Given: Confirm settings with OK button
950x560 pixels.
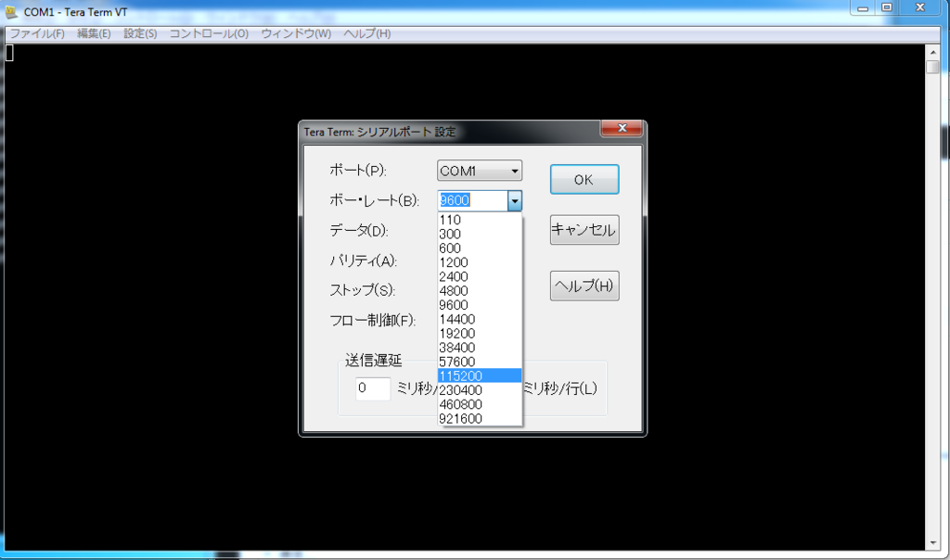Looking at the screenshot, I should click(x=584, y=179).
